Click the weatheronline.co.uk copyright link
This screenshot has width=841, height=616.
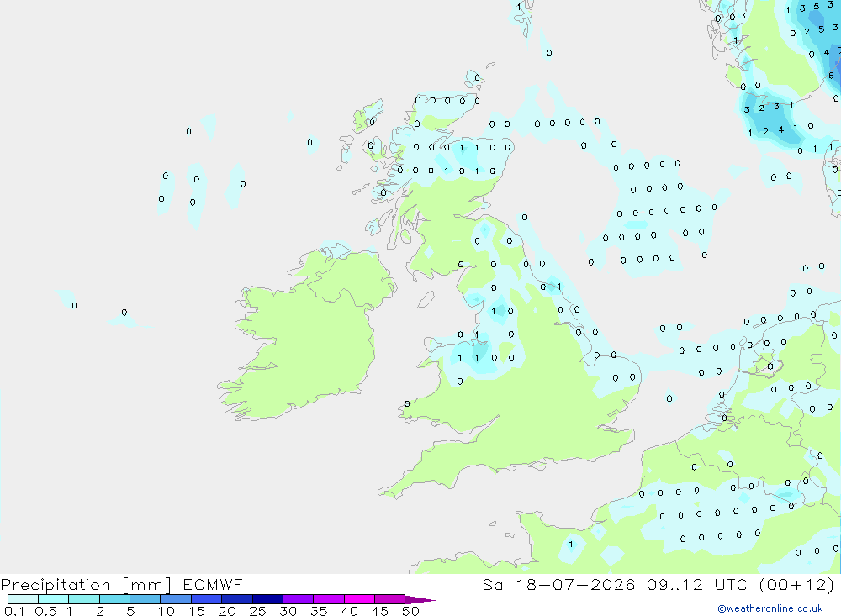(770, 608)
